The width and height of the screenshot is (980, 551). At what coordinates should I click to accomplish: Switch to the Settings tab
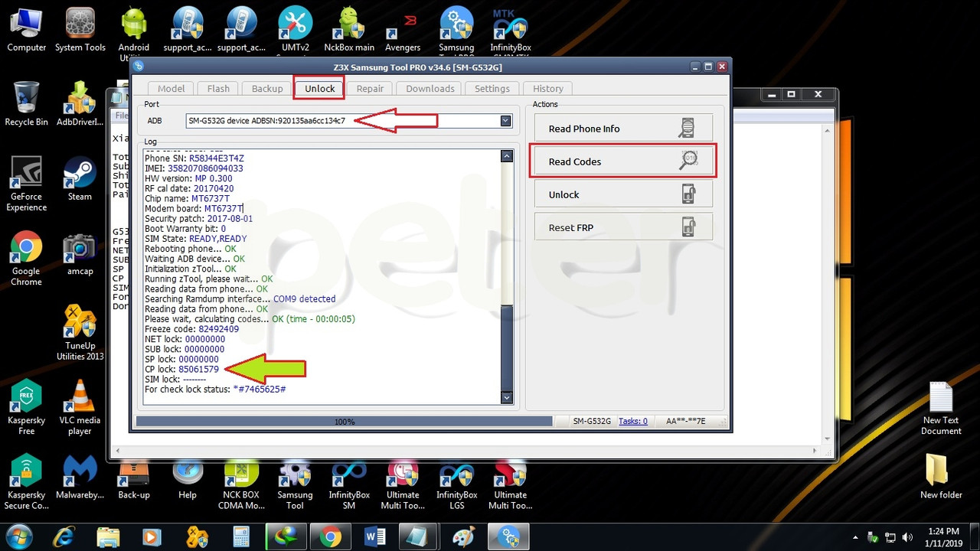click(x=492, y=89)
